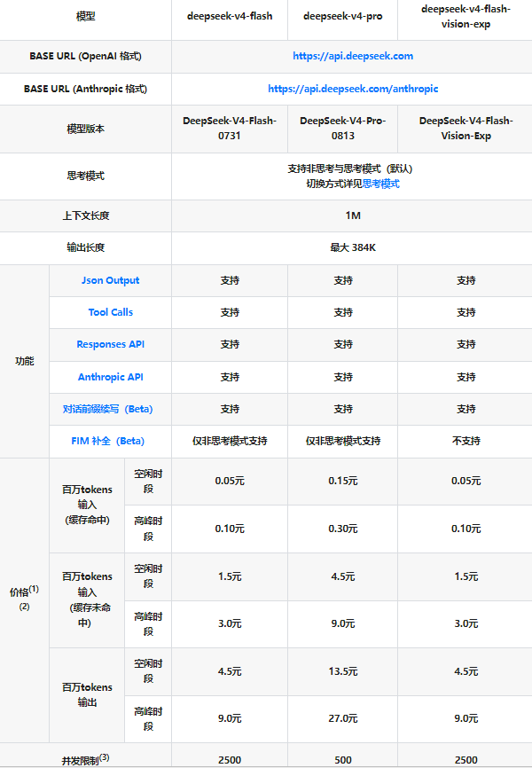Select the 0.30元 price cell

tap(343, 529)
